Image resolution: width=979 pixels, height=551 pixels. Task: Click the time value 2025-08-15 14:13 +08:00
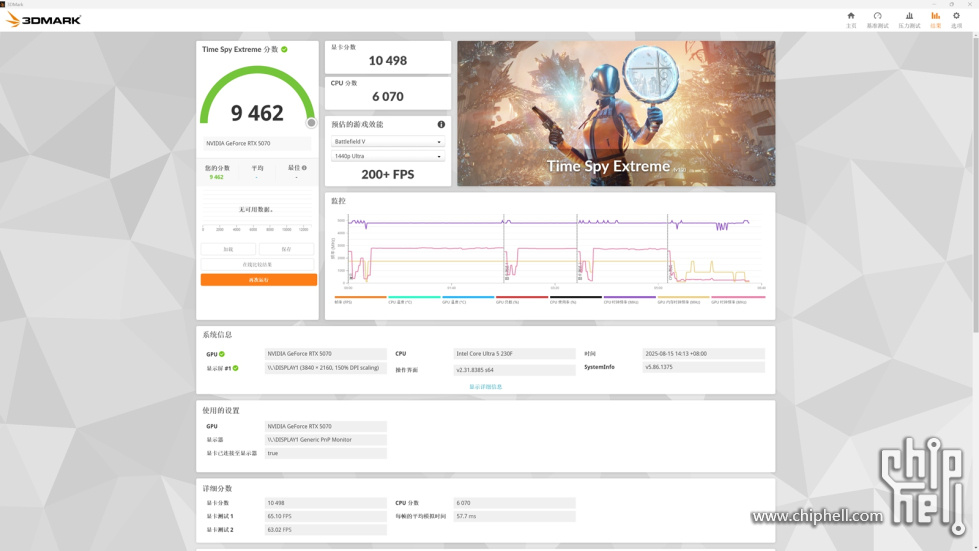click(x=704, y=354)
